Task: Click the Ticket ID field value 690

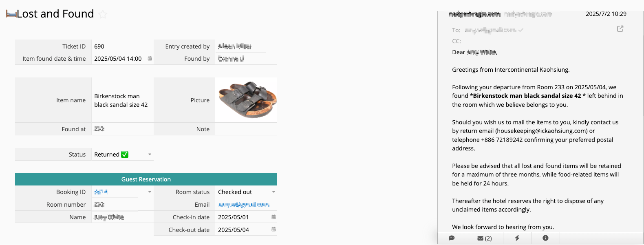Action: coord(99,46)
